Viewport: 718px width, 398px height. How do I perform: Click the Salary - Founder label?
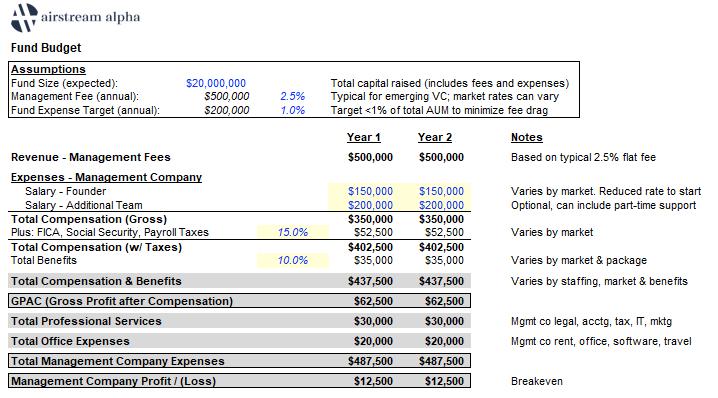click(65, 191)
